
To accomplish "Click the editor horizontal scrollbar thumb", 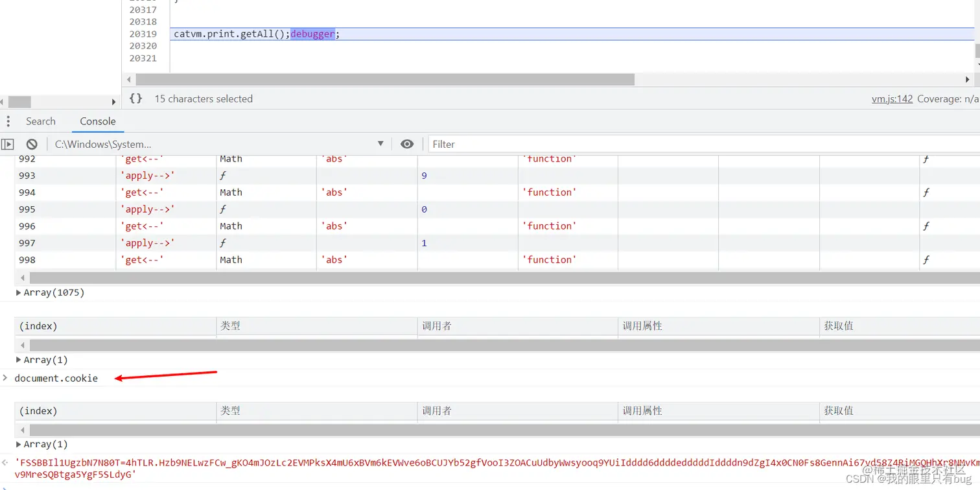I will click(385, 80).
